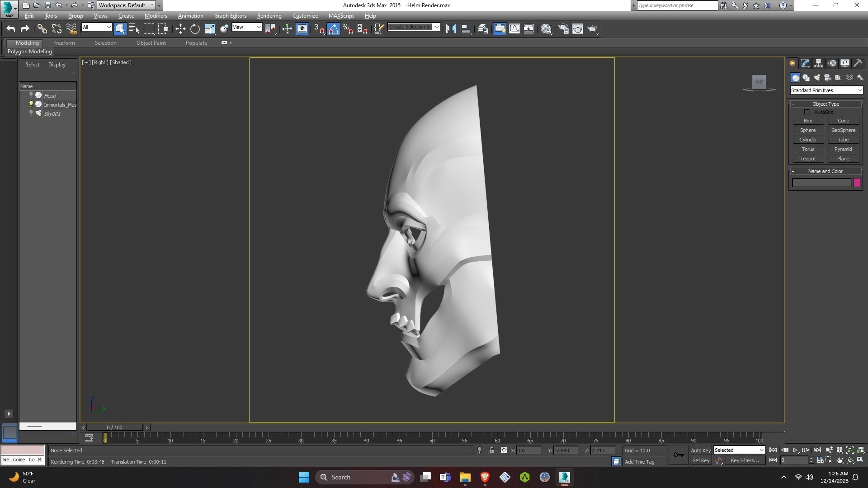Select the Lights category button
This screenshot has height=488, width=868.
point(817,78)
